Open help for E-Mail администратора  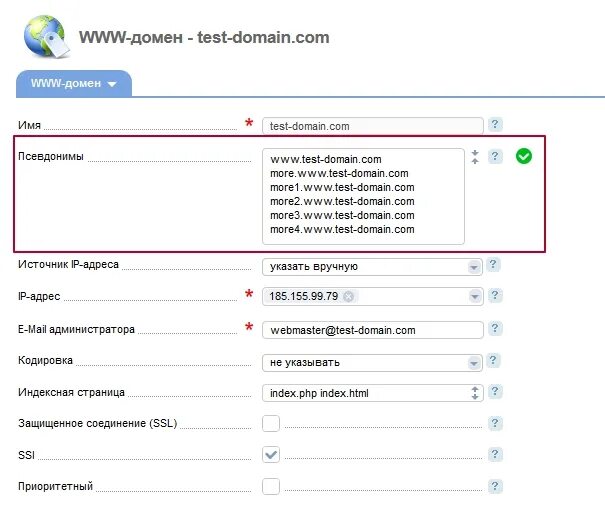click(495, 328)
